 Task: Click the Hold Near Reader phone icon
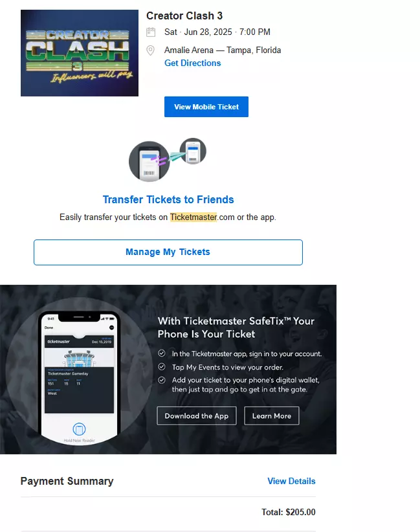[x=80, y=429]
